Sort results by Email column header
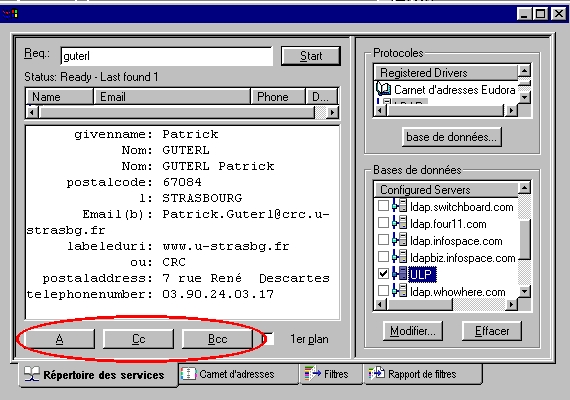The image size is (570, 400). (172, 97)
